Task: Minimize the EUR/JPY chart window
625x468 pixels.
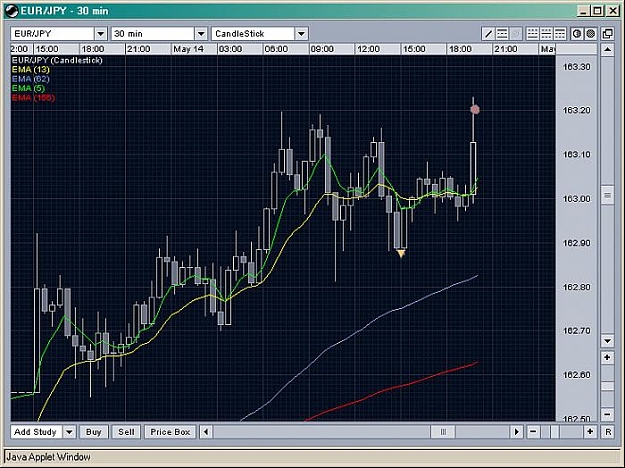Action: (583, 11)
